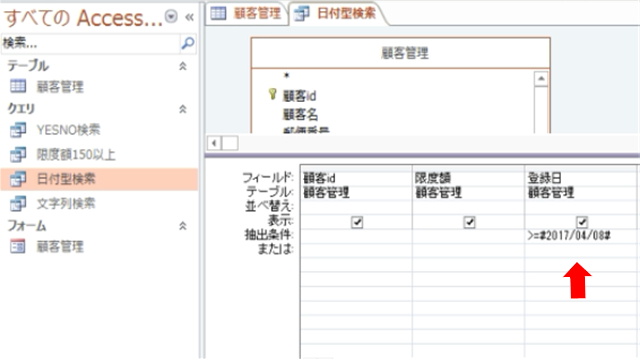
Task: Open the 顧客管理 form icon
Action: click(18, 247)
